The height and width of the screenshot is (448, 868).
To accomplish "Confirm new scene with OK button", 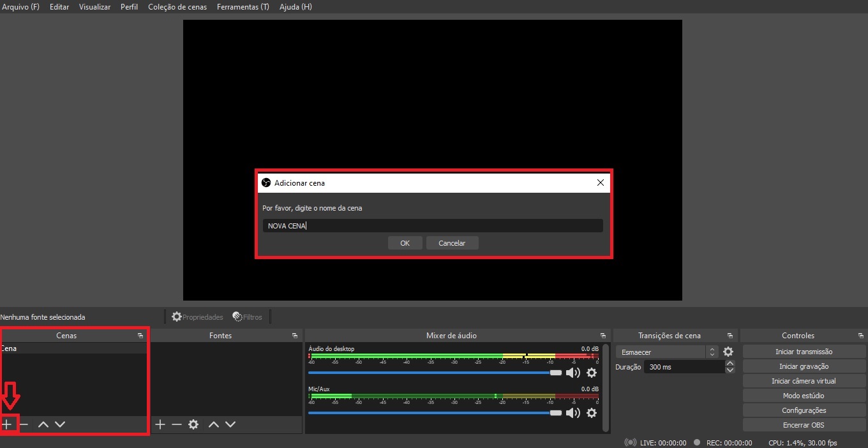I will click(405, 243).
